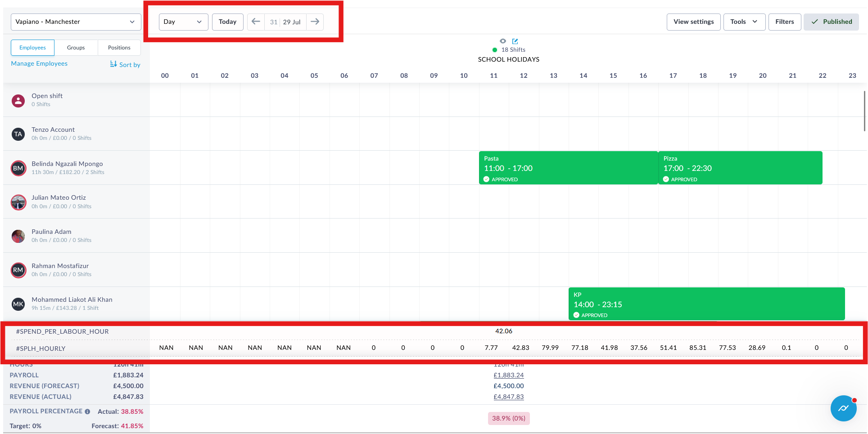Expand the Tools dropdown
Viewport: 868px width, 434px height.
click(744, 22)
